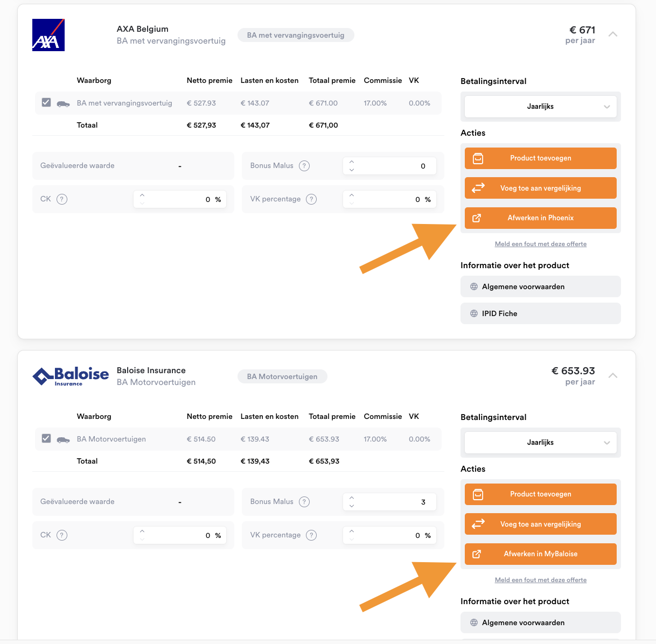Select the BA Motorvoertuigen tag

[x=282, y=376]
